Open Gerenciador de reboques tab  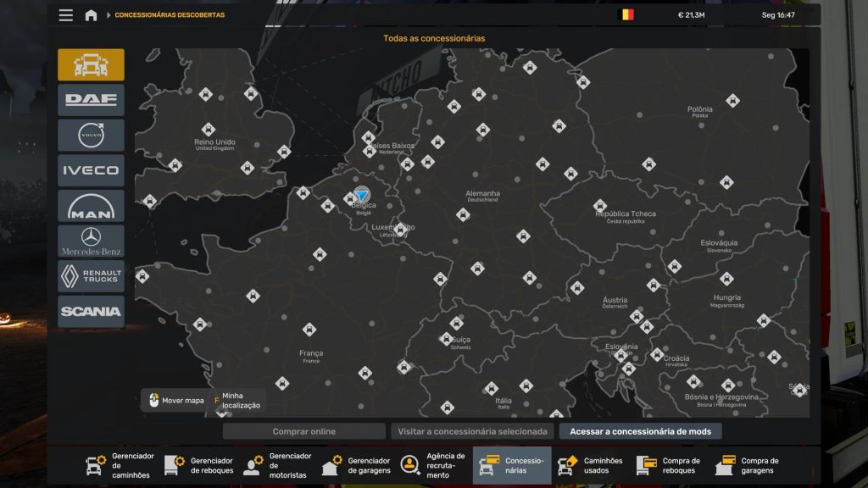point(198,465)
